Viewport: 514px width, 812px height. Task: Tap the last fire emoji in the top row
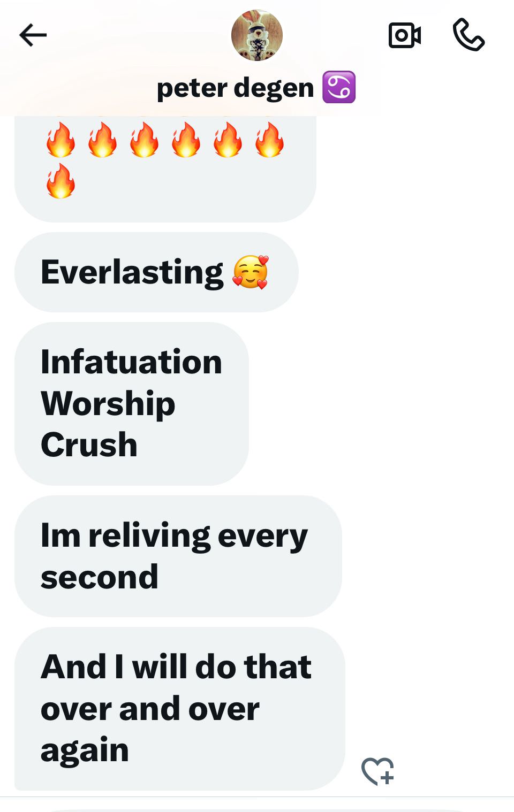269,140
